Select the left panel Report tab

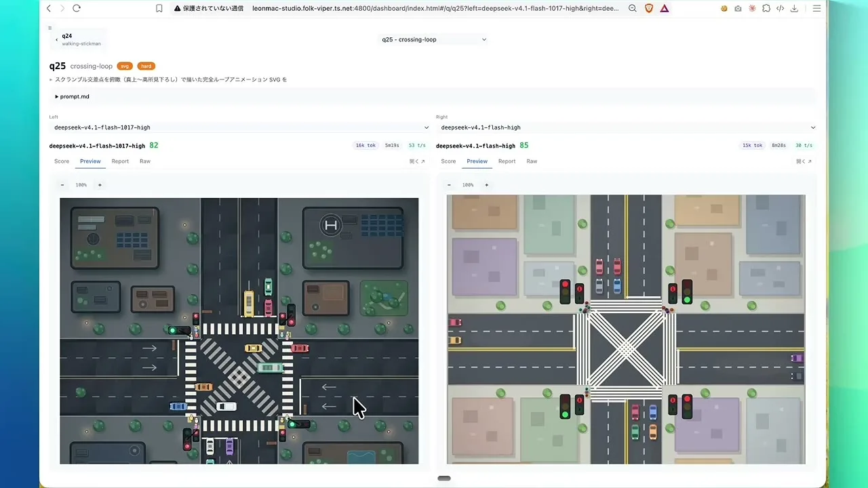point(120,161)
